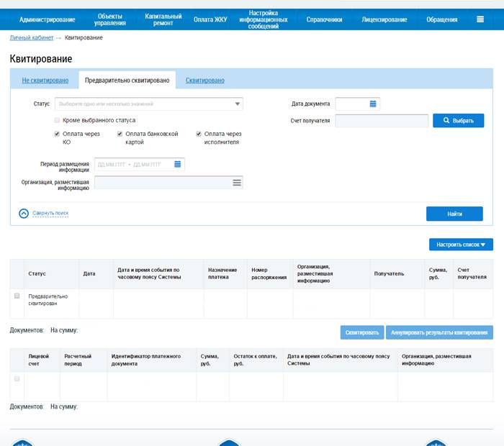Open the hamburger menu icon in navigation bar
This screenshot has width=504, height=446.
480,19
